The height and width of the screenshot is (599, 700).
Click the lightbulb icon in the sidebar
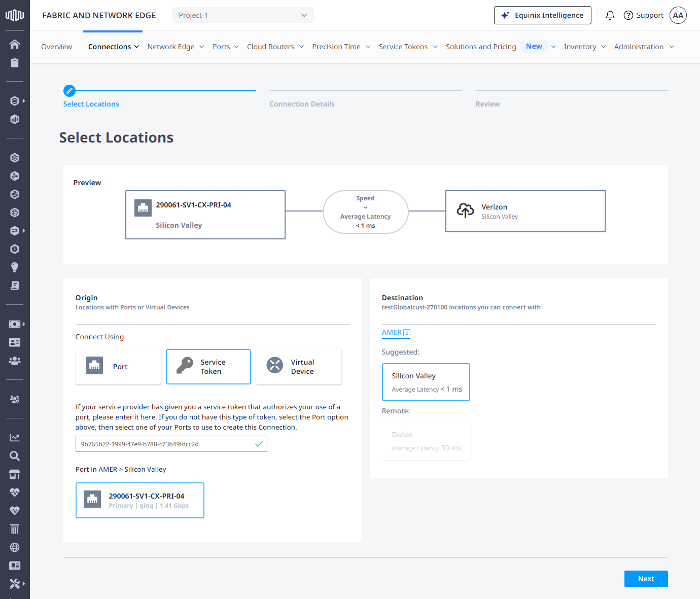coord(15,267)
